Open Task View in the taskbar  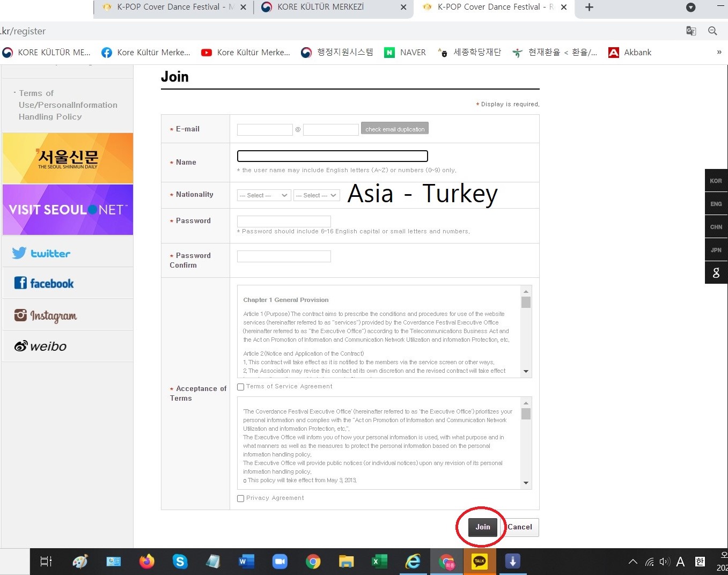click(46, 562)
